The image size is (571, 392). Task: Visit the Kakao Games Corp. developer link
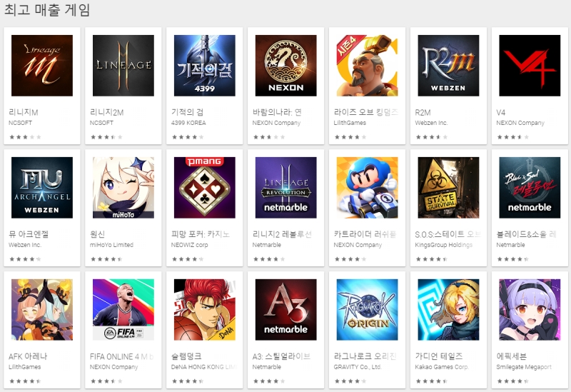tap(442, 367)
